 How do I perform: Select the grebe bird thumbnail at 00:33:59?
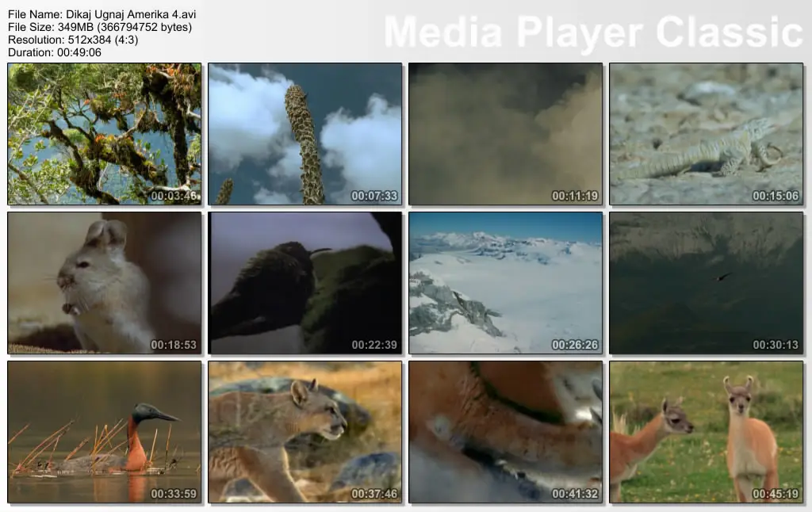(105, 432)
